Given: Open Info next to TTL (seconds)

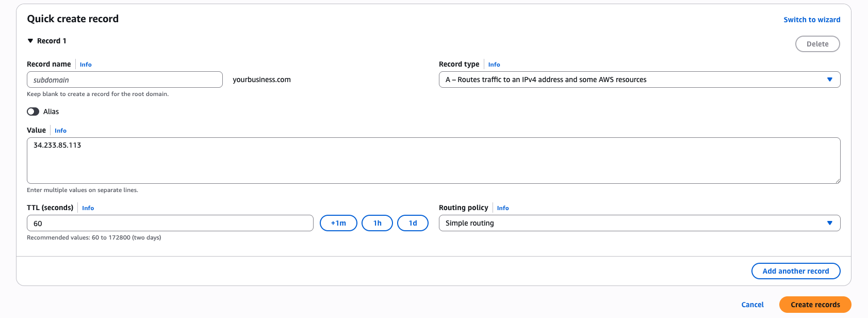Looking at the screenshot, I should click(88, 208).
